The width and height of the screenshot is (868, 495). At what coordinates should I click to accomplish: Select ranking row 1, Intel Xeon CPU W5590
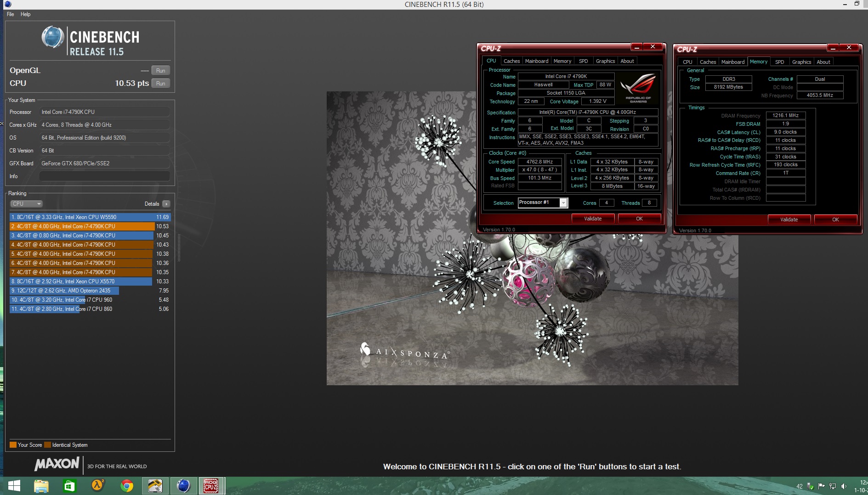tap(90, 217)
